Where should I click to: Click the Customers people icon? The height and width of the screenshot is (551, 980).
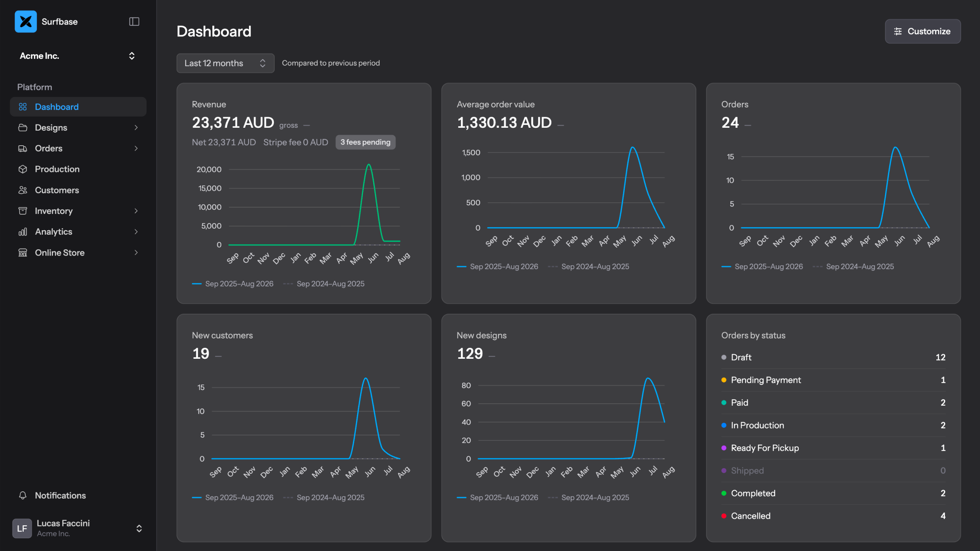(23, 190)
